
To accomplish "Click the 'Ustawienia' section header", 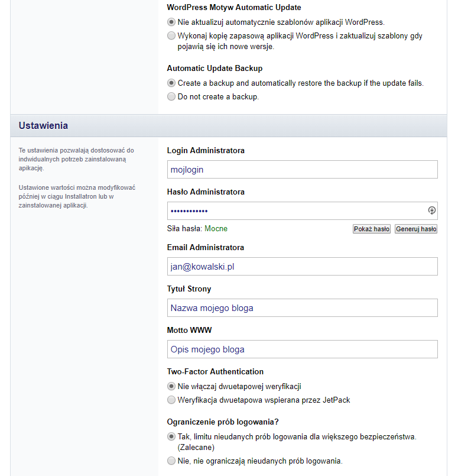I will [43, 125].
